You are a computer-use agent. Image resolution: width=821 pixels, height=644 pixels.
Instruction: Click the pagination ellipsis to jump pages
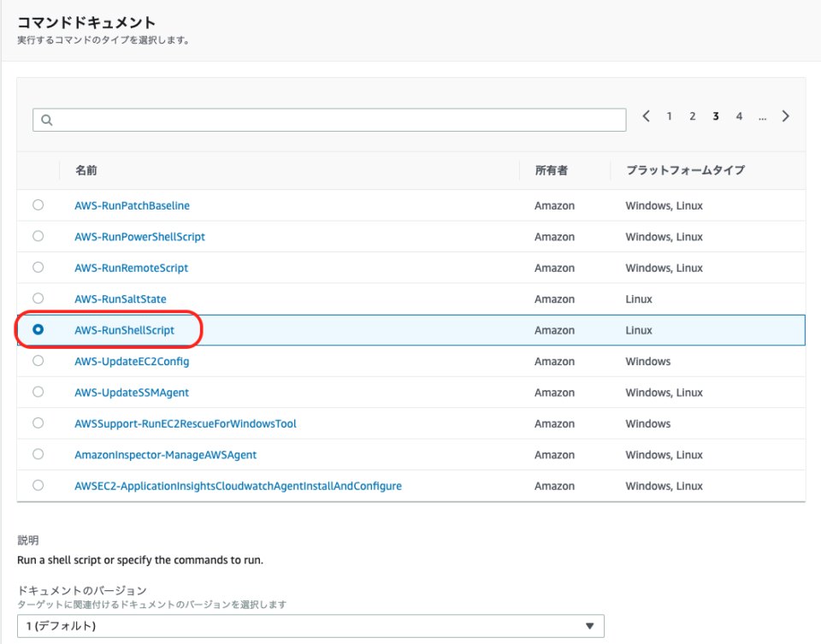coord(762,116)
